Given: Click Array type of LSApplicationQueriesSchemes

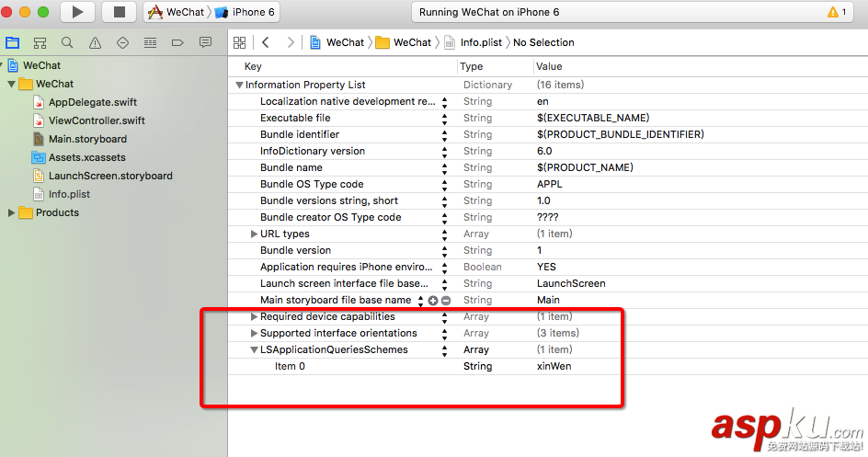Looking at the screenshot, I should tap(476, 349).
